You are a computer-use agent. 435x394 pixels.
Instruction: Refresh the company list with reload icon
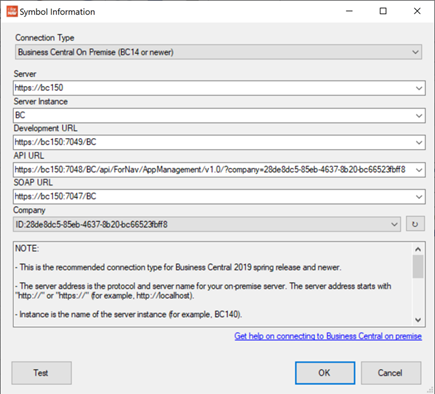click(x=415, y=224)
